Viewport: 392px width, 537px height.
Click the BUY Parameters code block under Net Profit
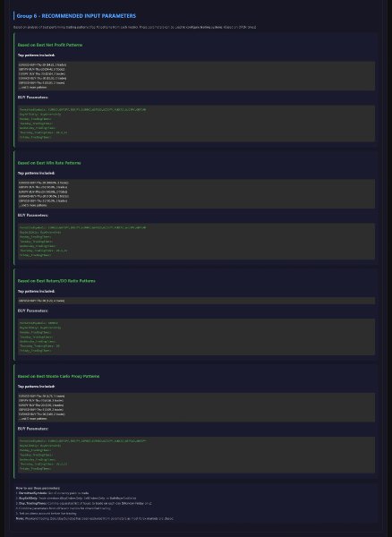point(196,124)
